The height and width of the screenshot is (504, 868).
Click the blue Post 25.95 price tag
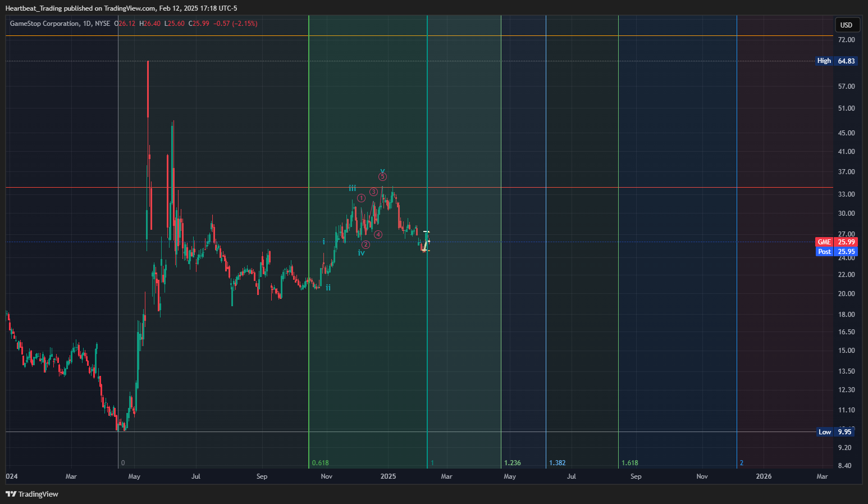(x=837, y=252)
